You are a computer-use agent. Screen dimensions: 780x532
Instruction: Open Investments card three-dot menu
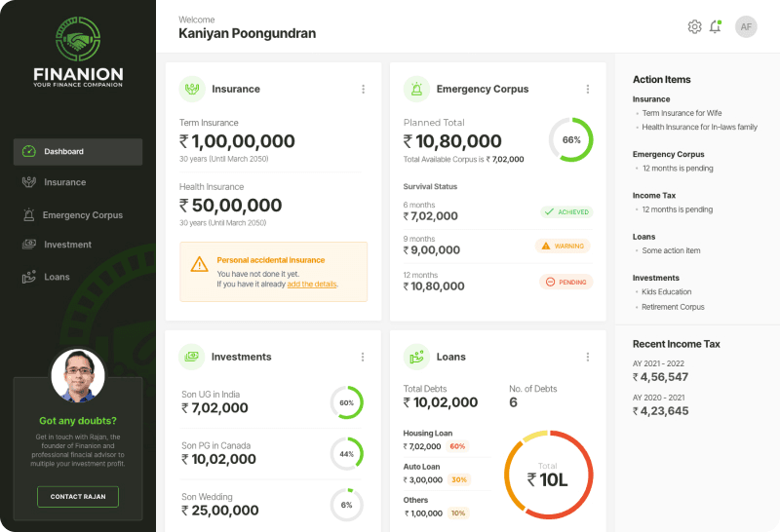[364, 357]
